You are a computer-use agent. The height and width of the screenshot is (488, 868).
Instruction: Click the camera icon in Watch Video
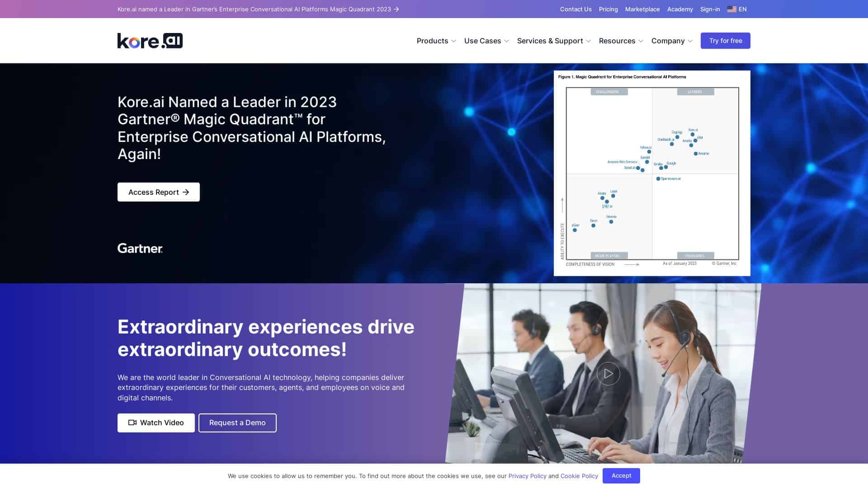click(x=132, y=422)
